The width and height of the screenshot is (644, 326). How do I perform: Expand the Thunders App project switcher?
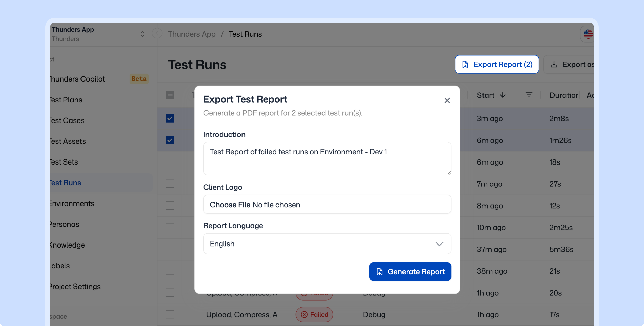[142, 34]
